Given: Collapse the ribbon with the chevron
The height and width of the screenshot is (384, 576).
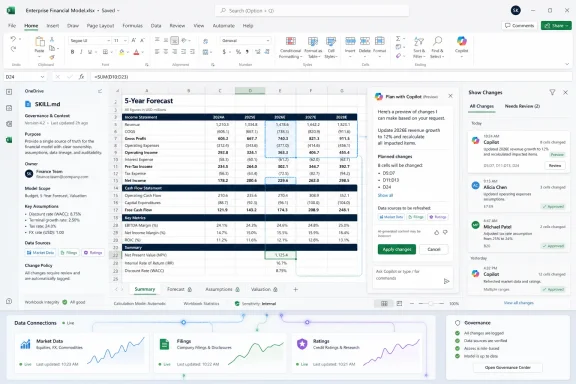Looking at the screenshot, I should (567, 64).
